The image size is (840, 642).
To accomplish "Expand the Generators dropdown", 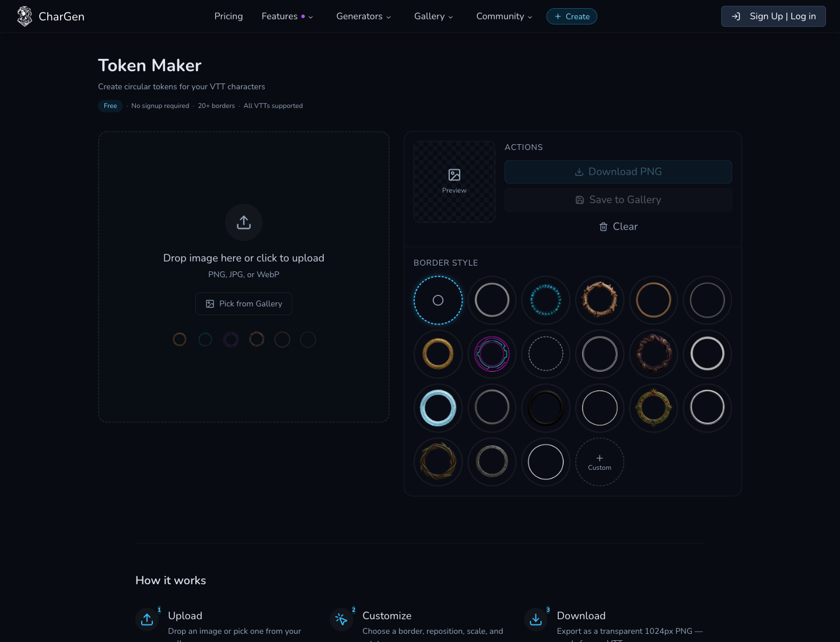I will [363, 16].
